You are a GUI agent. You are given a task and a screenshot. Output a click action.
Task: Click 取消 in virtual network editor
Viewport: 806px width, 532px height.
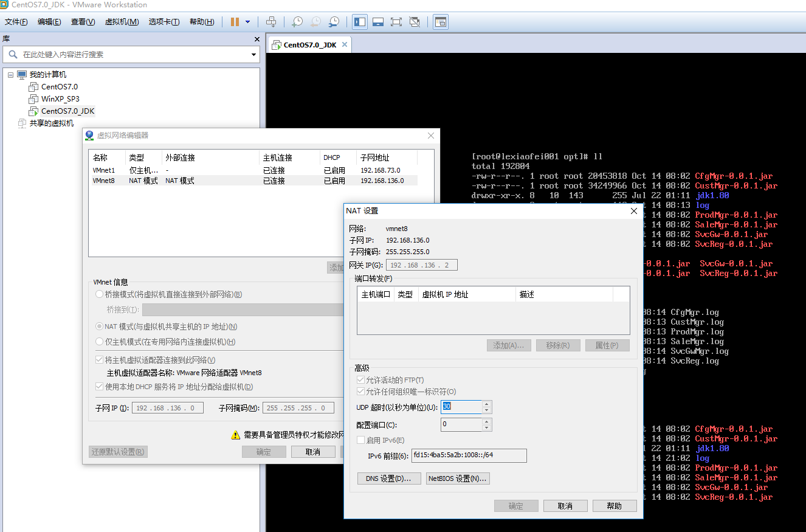click(313, 452)
